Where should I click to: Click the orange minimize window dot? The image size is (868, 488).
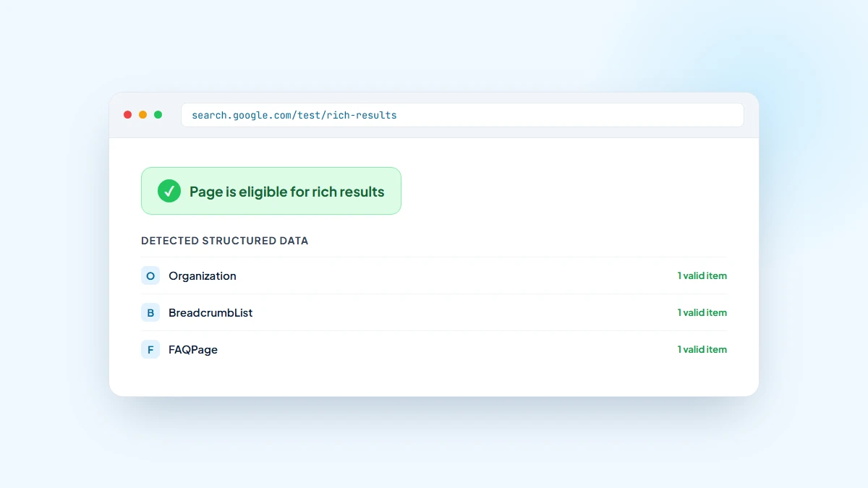click(x=143, y=115)
